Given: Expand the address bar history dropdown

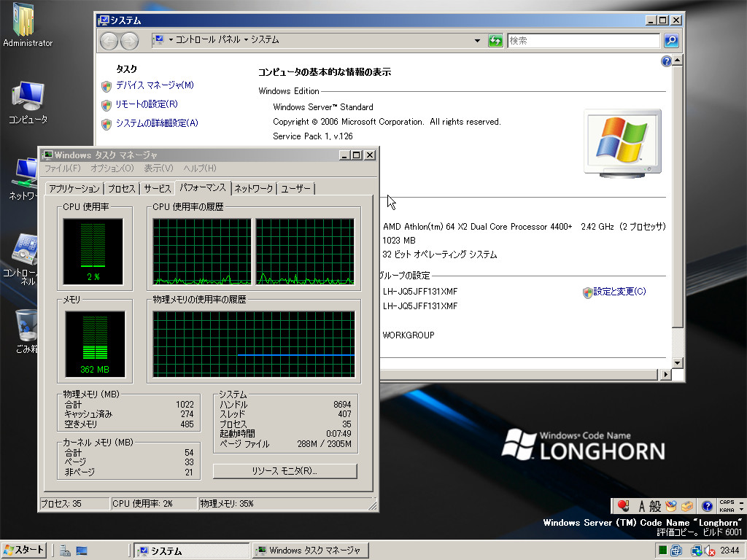Looking at the screenshot, I should pyautogui.click(x=478, y=41).
